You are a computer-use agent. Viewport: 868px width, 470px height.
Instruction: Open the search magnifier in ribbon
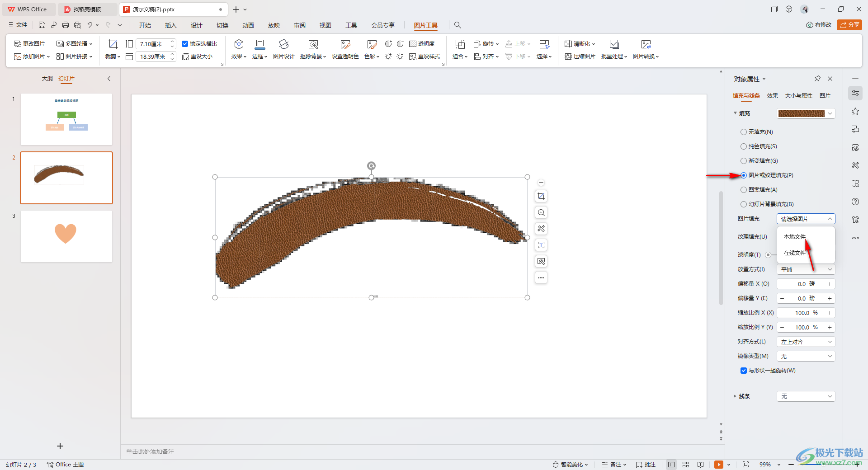[x=458, y=25]
